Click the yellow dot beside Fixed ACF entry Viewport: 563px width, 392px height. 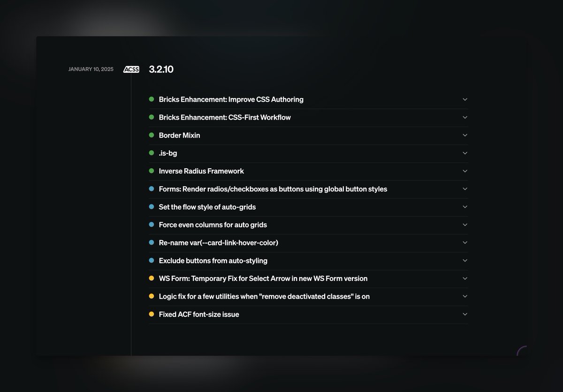[152, 314]
